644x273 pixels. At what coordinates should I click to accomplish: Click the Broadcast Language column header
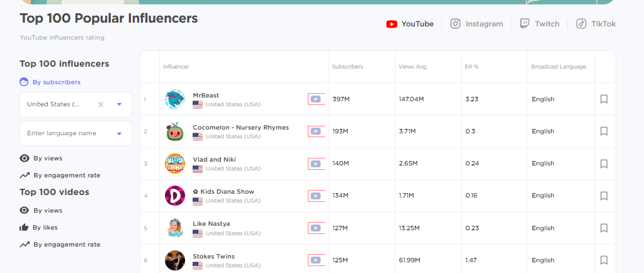tap(558, 67)
